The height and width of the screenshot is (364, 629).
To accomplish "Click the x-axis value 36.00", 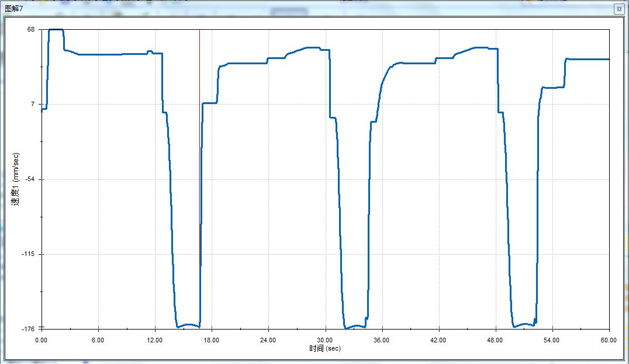I will (382, 340).
